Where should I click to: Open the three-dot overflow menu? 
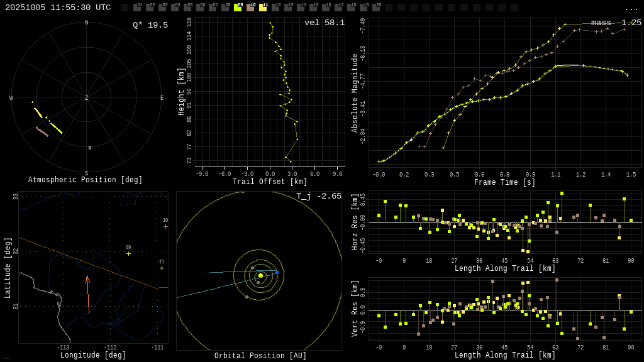point(631,8)
